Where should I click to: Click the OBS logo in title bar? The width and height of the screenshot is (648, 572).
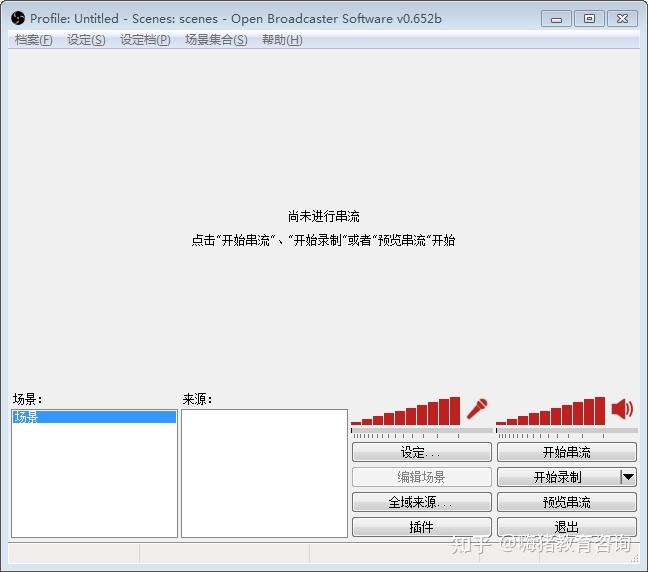click(x=18, y=18)
